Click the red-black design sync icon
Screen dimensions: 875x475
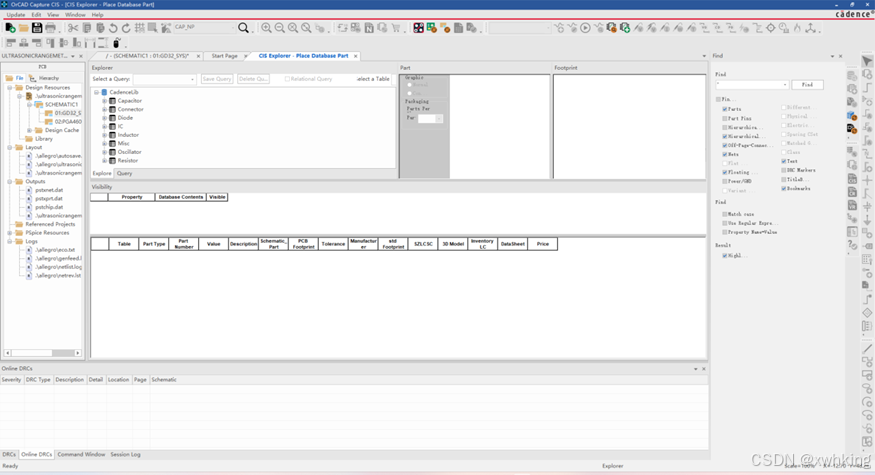pos(419,28)
